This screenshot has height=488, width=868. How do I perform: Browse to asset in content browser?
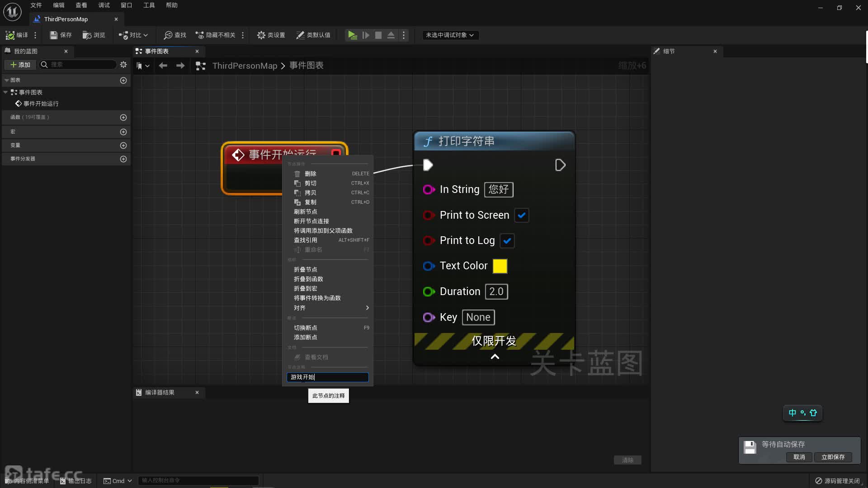[x=94, y=35]
